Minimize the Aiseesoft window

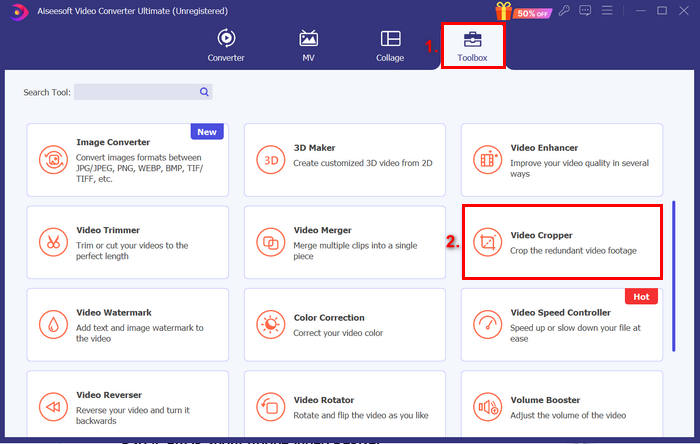click(641, 11)
